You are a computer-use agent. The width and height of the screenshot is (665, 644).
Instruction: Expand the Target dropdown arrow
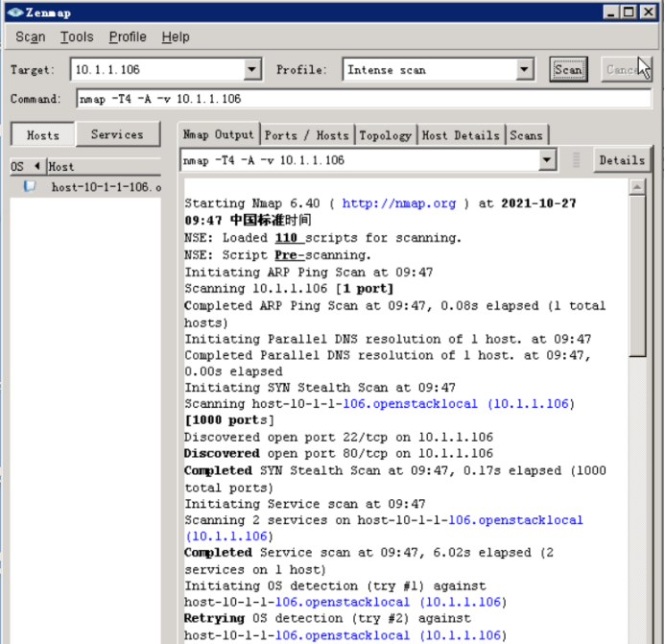tap(252, 69)
